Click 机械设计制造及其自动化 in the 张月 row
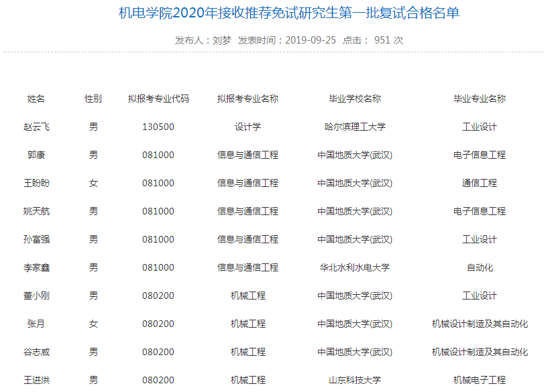Screen dimensions: 544x392 pos(480,324)
